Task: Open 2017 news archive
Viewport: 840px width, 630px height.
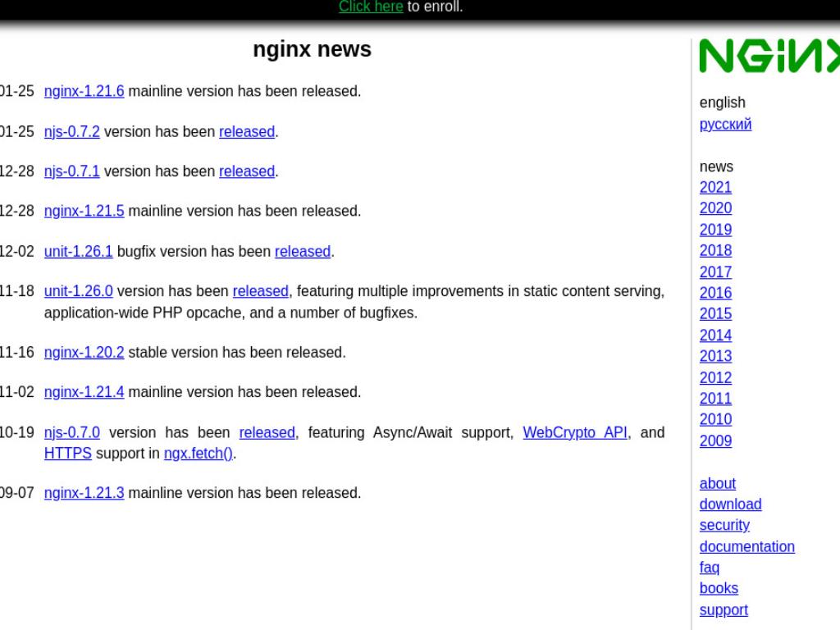Action: [x=715, y=272]
